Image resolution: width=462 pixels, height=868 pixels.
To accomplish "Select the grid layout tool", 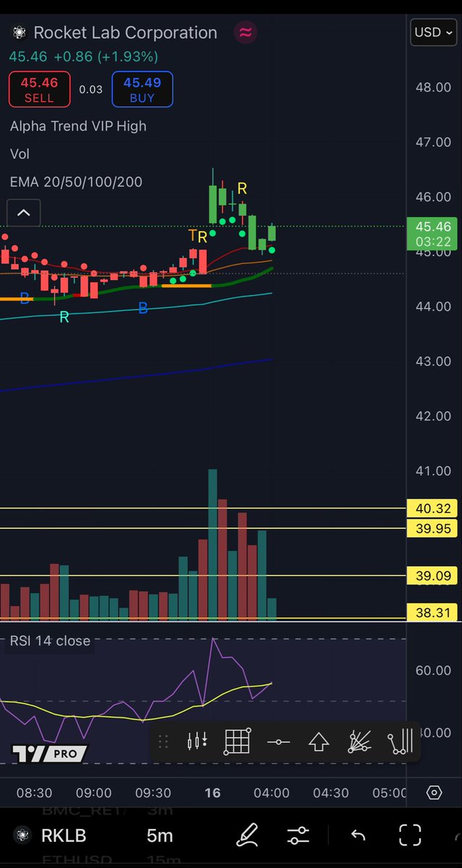I will 237,741.
